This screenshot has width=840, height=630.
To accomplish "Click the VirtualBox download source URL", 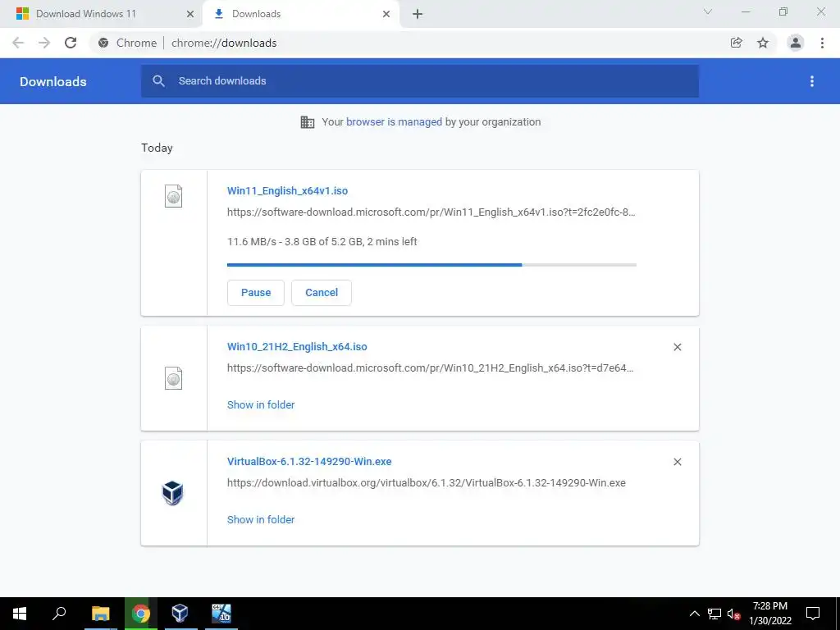I will (427, 482).
